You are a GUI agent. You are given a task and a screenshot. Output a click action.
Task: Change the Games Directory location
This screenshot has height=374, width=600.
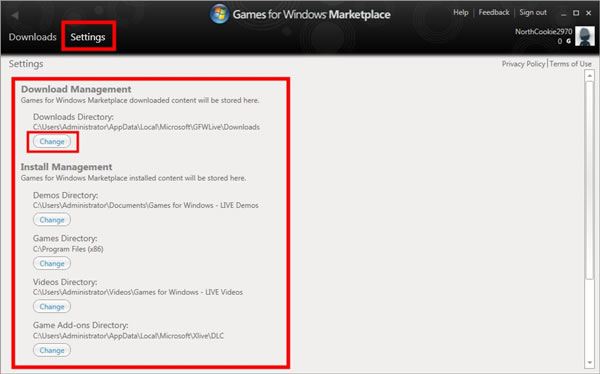(52, 263)
